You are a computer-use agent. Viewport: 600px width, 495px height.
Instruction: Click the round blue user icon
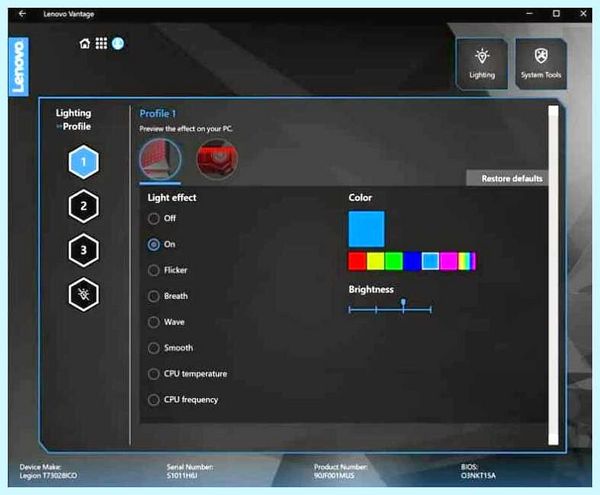click(x=118, y=43)
